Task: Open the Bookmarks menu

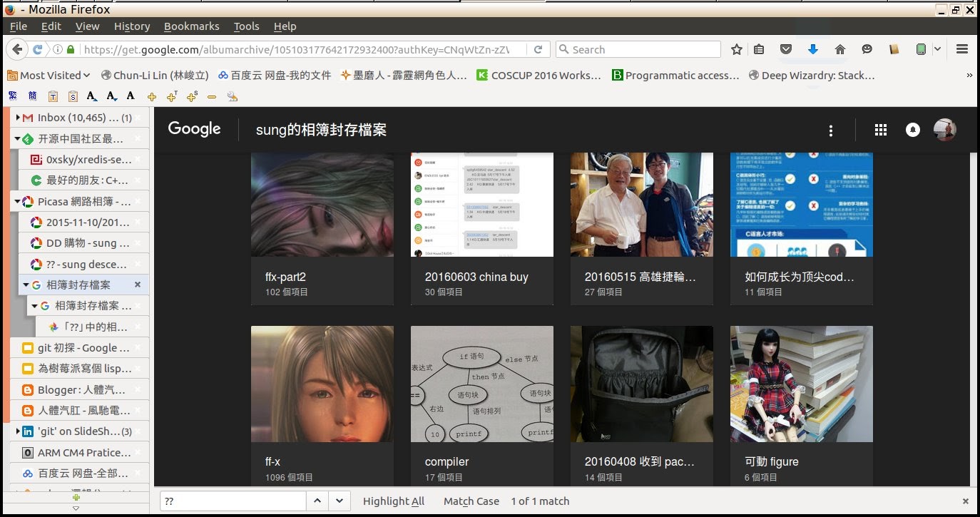Action: (192, 26)
